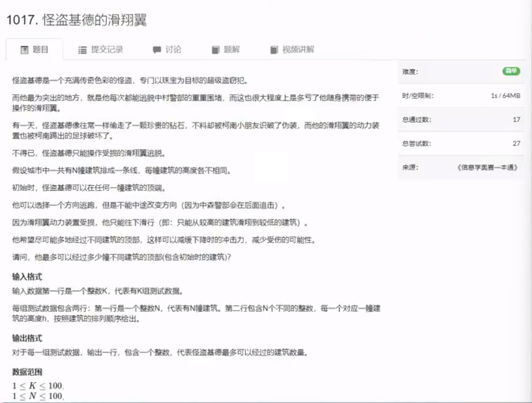532x403 pixels.
Task: Click the 输出格式 heading
Action: 27,338
